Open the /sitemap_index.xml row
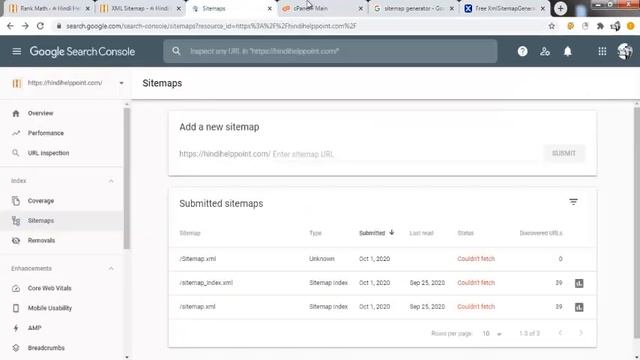640x360 pixels. pos(382,283)
